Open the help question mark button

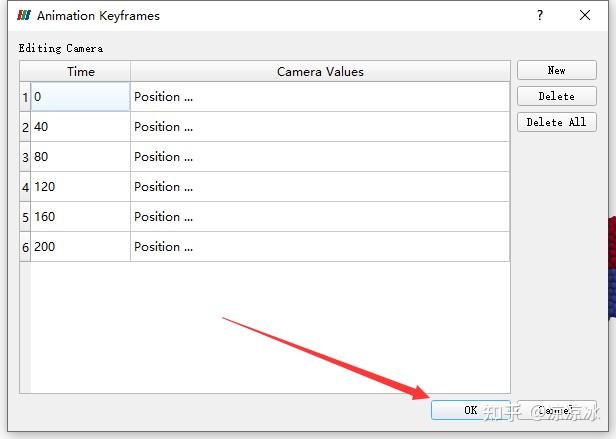coord(540,15)
